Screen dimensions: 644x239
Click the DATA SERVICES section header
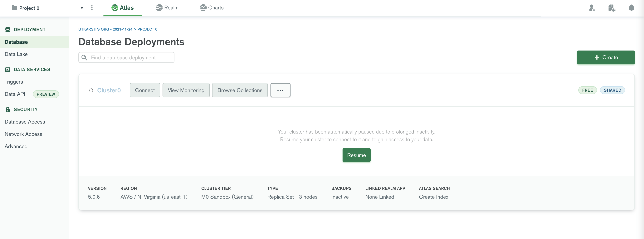(32, 70)
